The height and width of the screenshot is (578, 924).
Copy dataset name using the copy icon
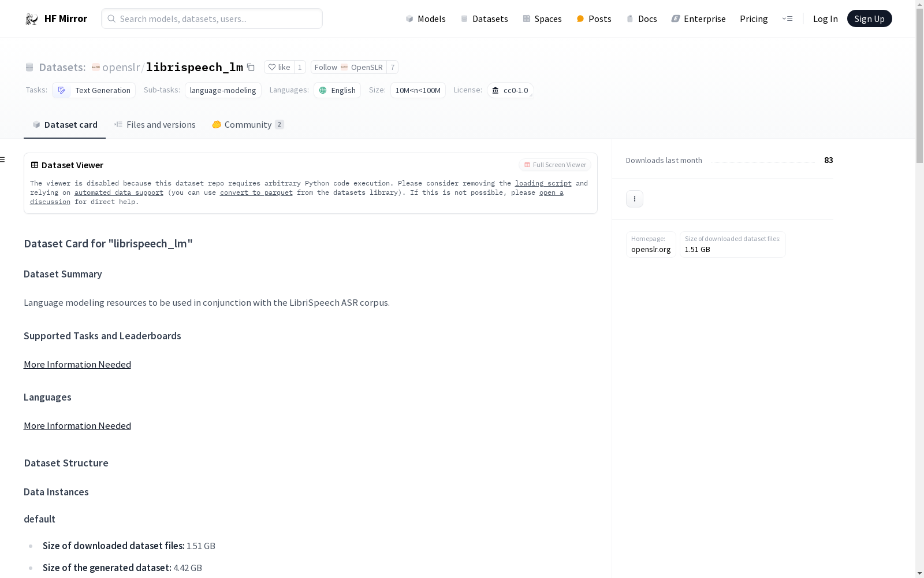point(251,67)
